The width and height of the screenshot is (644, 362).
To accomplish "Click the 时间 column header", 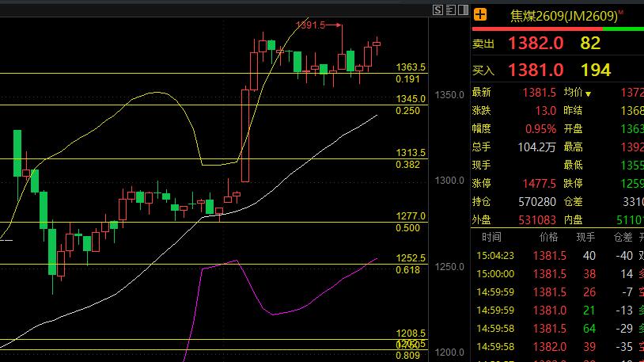I will 491,237.
